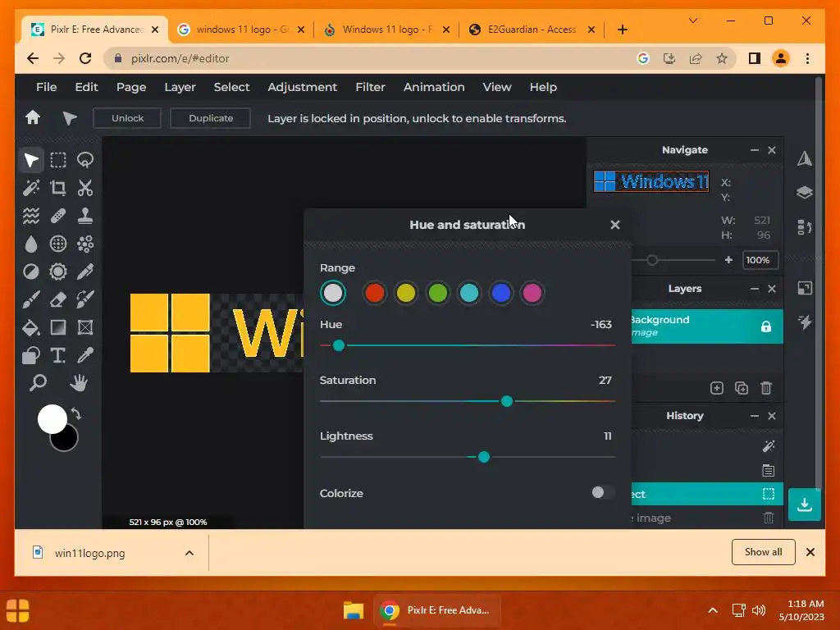This screenshot has width=840, height=630.
Task: Select the cyan range circle
Action: tap(469, 293)
